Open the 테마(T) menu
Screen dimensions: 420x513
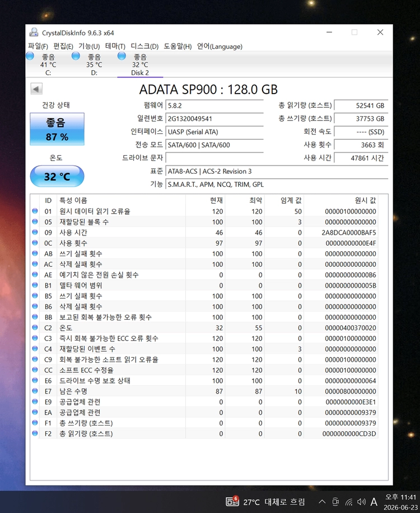115,46
